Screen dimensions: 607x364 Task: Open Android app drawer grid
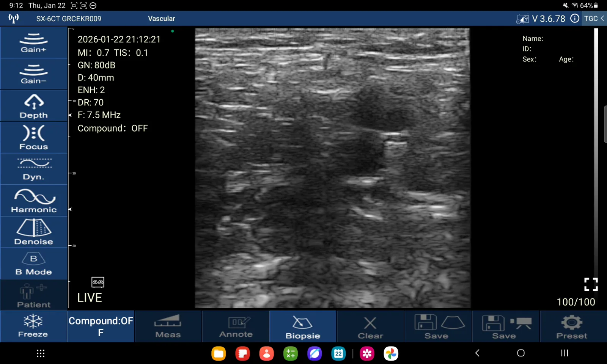41,353
